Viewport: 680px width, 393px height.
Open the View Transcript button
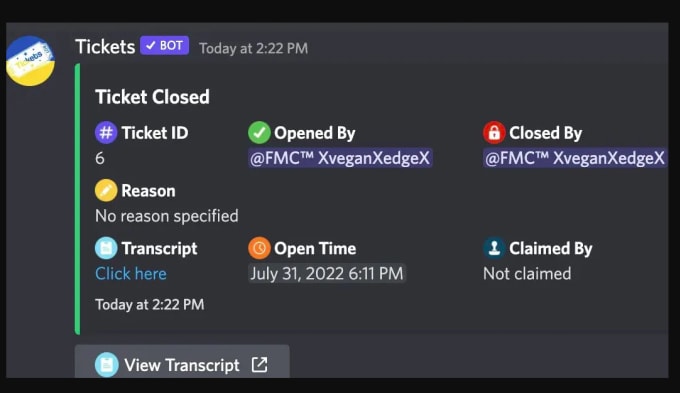(182, 362)
